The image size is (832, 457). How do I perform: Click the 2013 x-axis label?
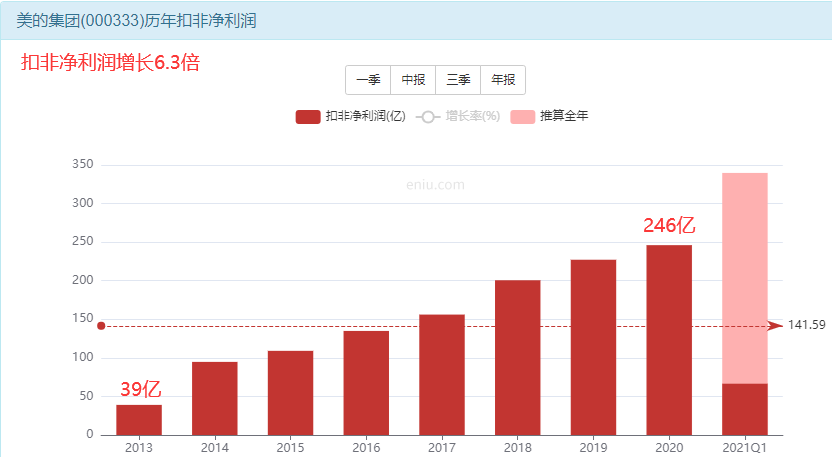coord(139,447)
